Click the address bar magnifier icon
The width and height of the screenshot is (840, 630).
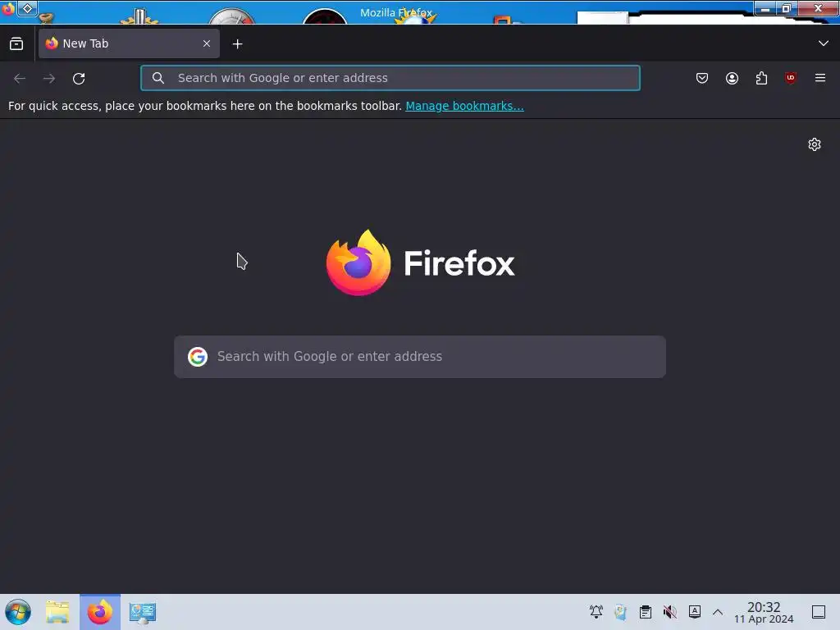point(158,78)
